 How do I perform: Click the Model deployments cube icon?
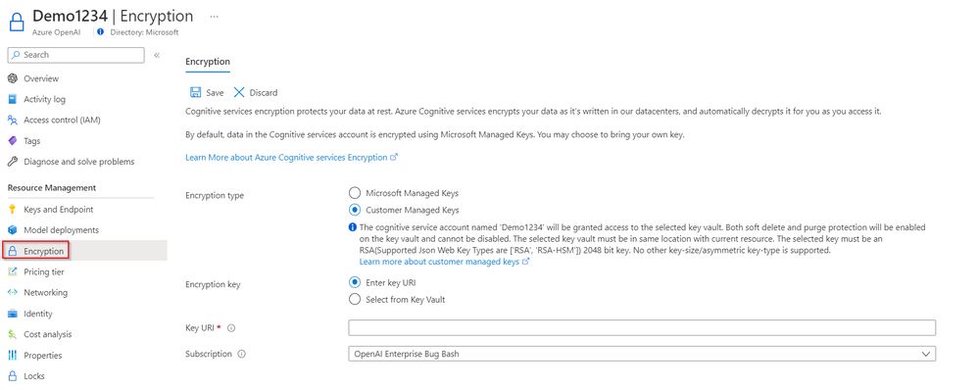[13, 230]
